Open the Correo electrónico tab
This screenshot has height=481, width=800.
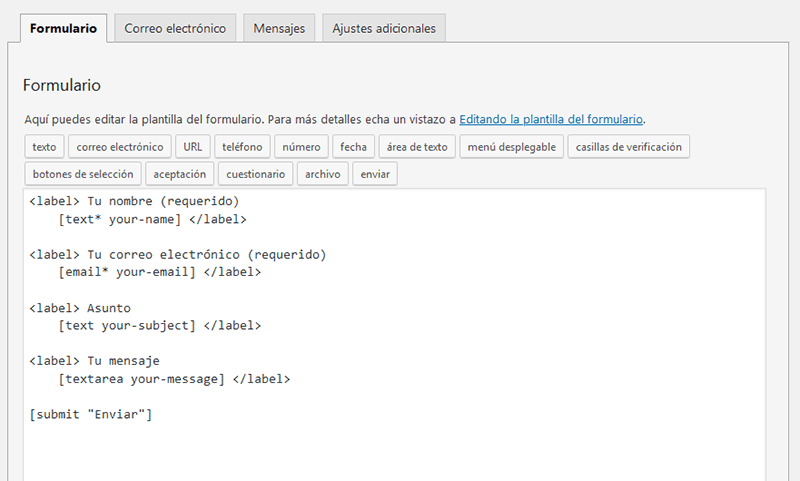pyautogui.click(x=175, y=29)
